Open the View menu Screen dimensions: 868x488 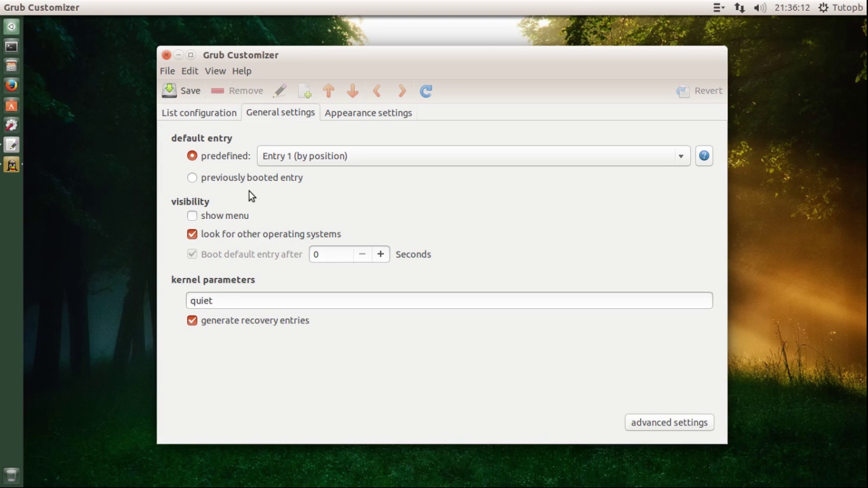tap(215, 70)
